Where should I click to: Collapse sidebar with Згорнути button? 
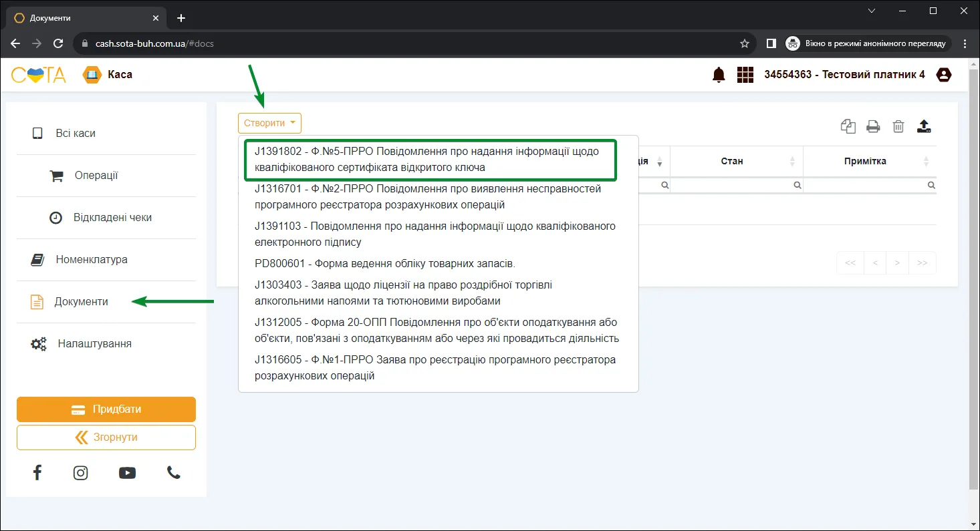pos(106,437)
